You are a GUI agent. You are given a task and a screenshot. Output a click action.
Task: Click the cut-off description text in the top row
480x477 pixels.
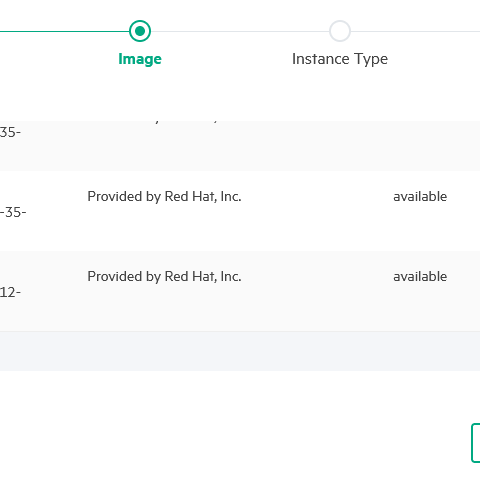(186, 122)
